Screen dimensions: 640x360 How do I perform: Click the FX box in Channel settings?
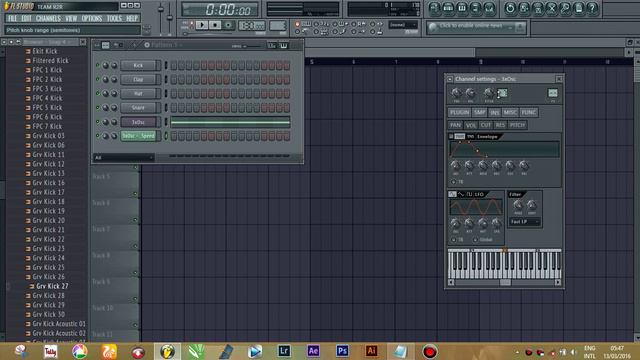coord(553,93)
